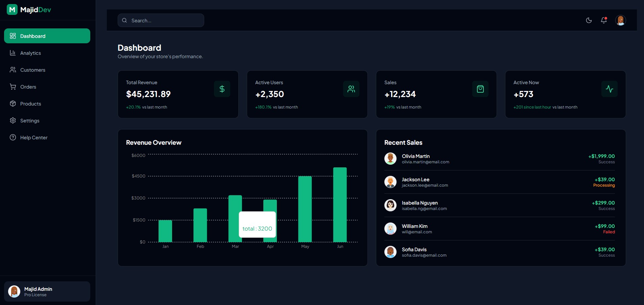The image size is (644, 305).
Task: Navigate to the Orders section
Action: point(28,87)
